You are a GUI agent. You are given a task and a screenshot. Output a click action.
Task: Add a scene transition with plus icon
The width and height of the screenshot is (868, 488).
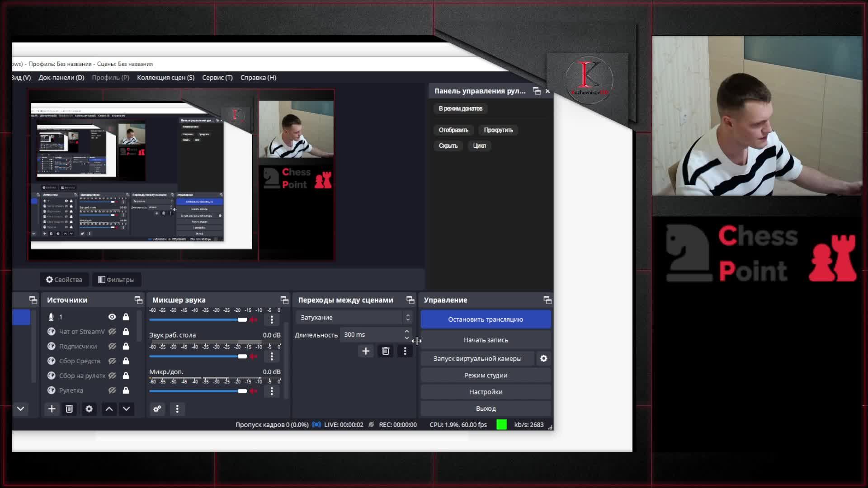coord(366,351)
